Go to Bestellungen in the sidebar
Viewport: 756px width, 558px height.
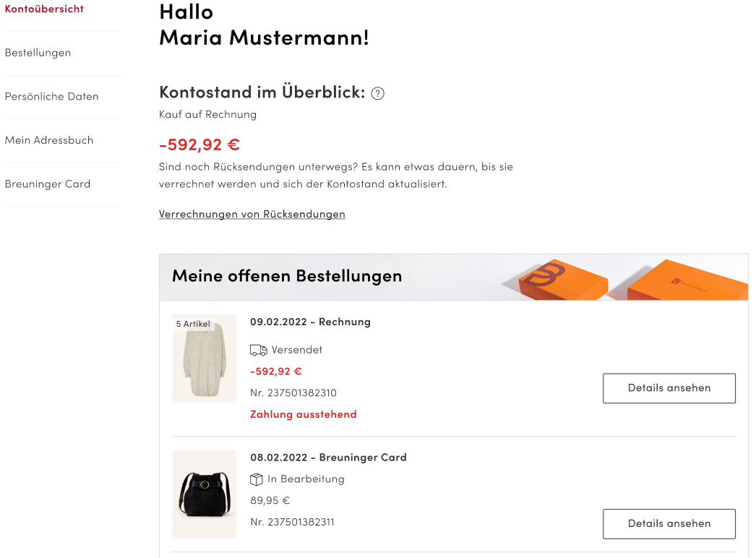38,53
